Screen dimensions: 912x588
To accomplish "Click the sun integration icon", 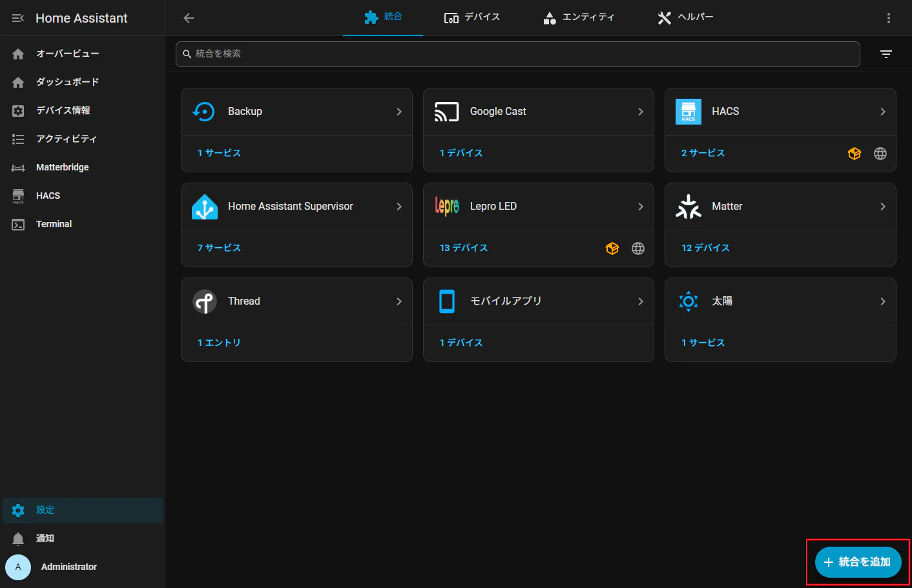I will [689, 301].
